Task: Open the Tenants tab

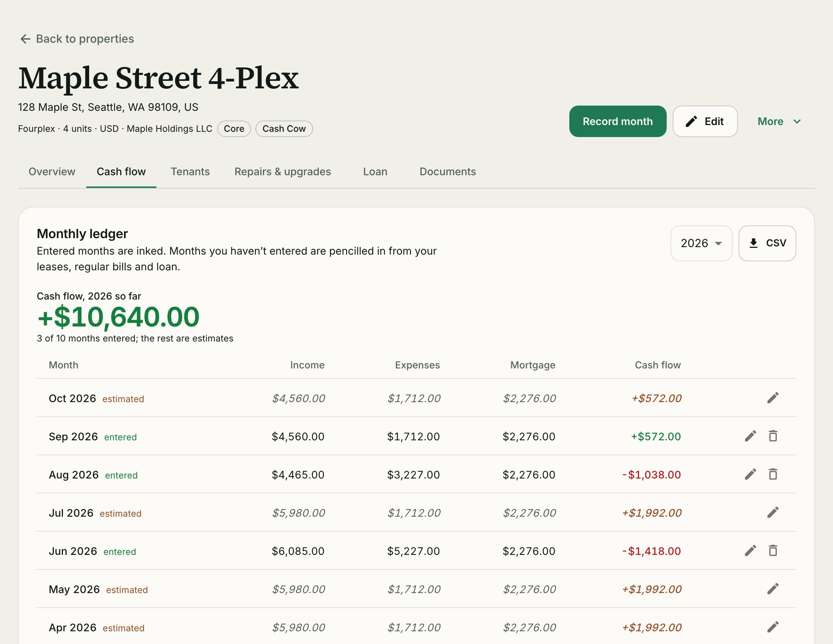Action: [x=190, y=171]
